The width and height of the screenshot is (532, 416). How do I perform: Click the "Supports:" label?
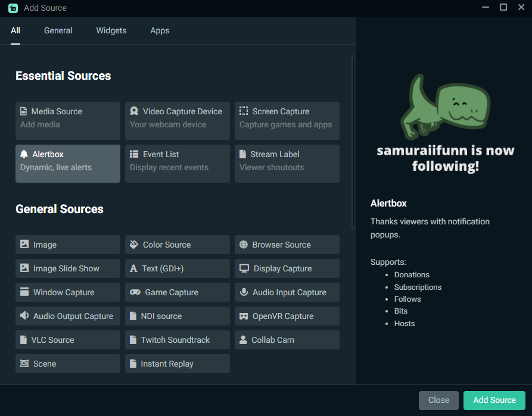388,262
